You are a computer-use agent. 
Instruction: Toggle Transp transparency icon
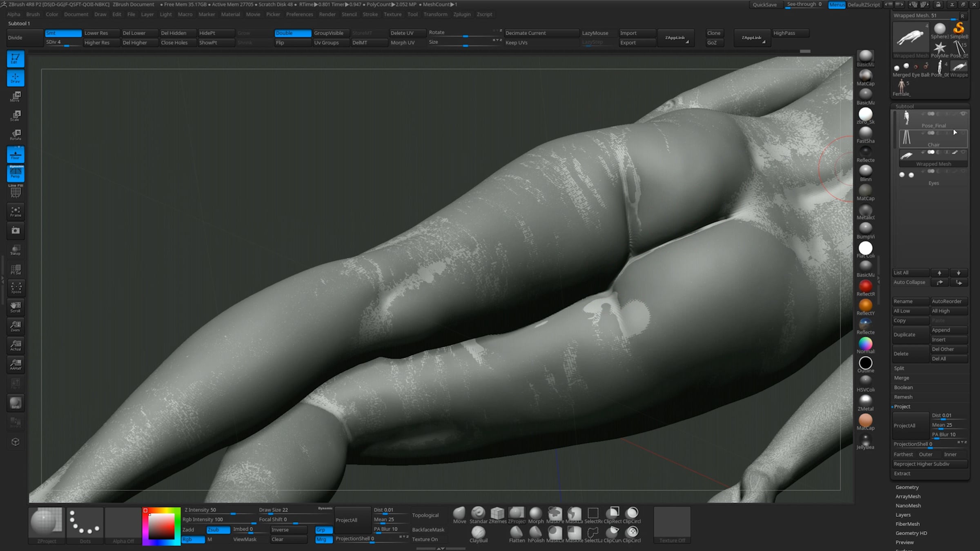(x=16, y=250)
